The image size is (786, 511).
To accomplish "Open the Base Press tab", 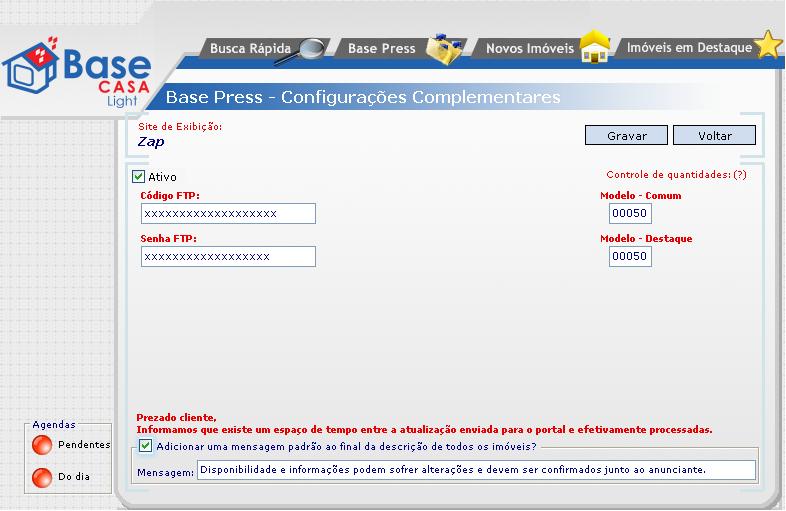I will pyautogui.click(x=381, y=48).
